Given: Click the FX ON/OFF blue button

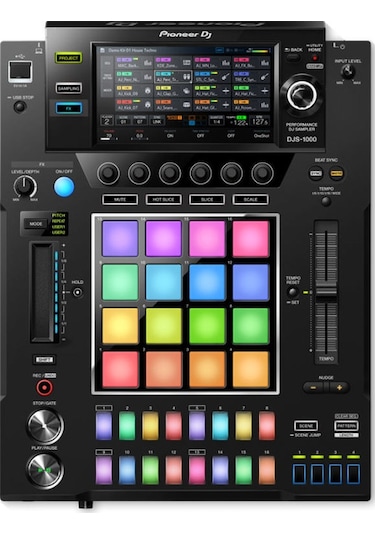Looking at the screenshot, I should pyautogui.click(x=64, y=187).
